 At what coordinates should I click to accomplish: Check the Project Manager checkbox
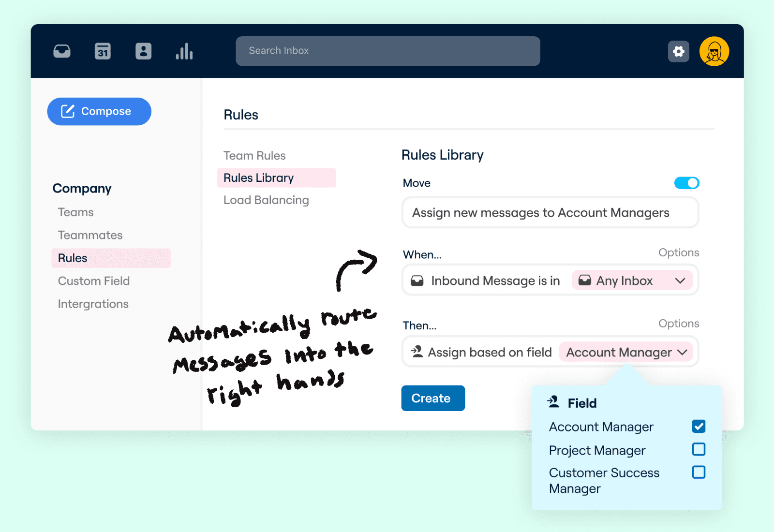coord(699,449)
